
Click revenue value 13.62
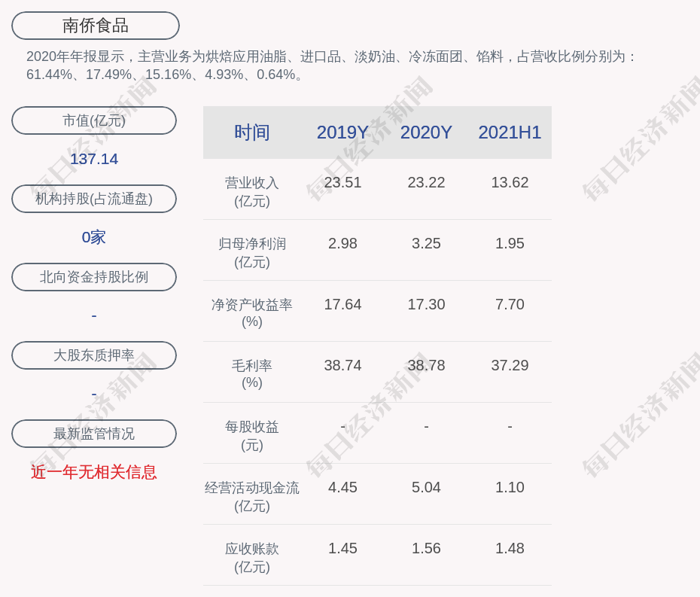[x=510, y=183]
